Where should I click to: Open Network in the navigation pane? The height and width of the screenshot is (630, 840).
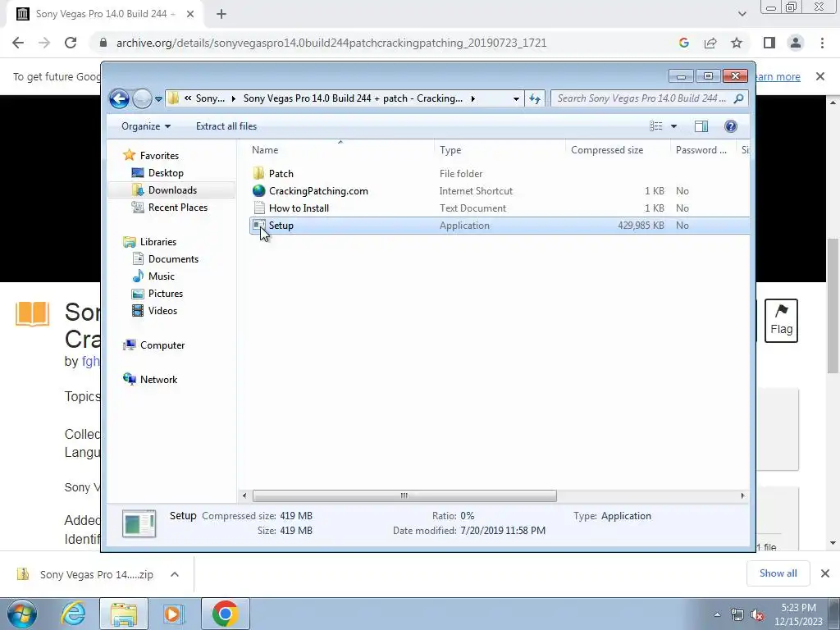pyautogui.click(x=158, y=379)
